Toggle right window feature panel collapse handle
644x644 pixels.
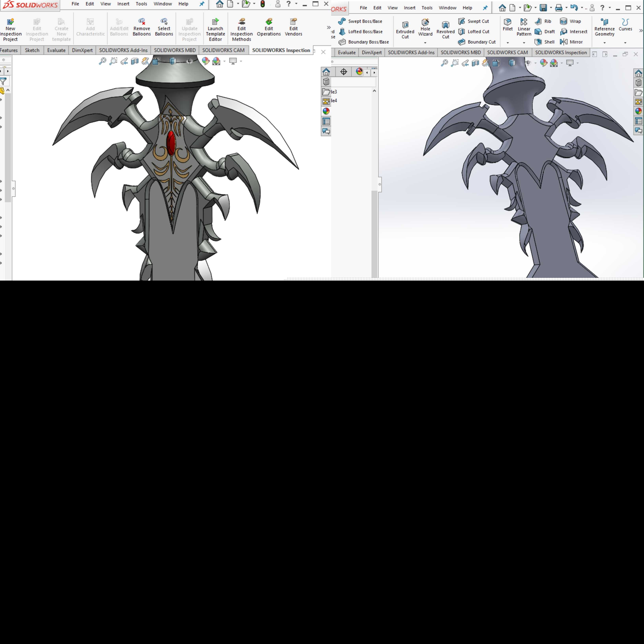click(x=380, y=184)
